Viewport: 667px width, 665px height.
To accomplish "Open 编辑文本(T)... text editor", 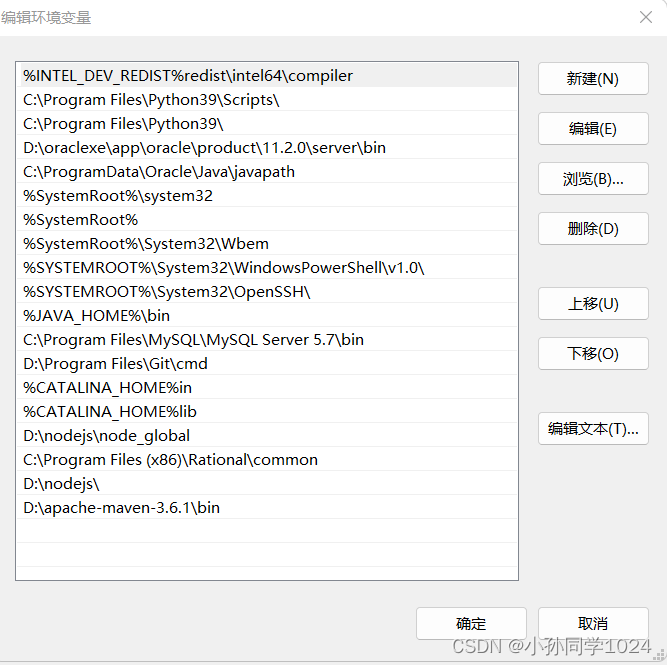I will 593,428.
